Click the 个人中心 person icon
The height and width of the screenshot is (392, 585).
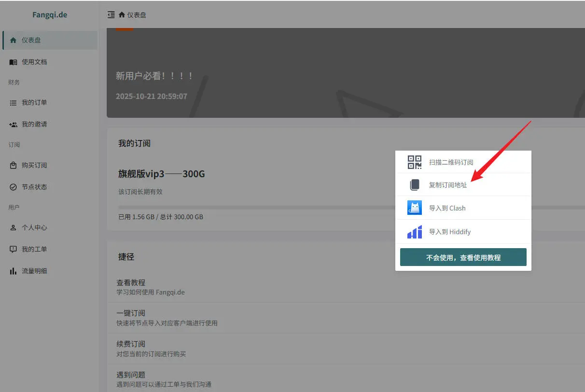coord(13,227)
